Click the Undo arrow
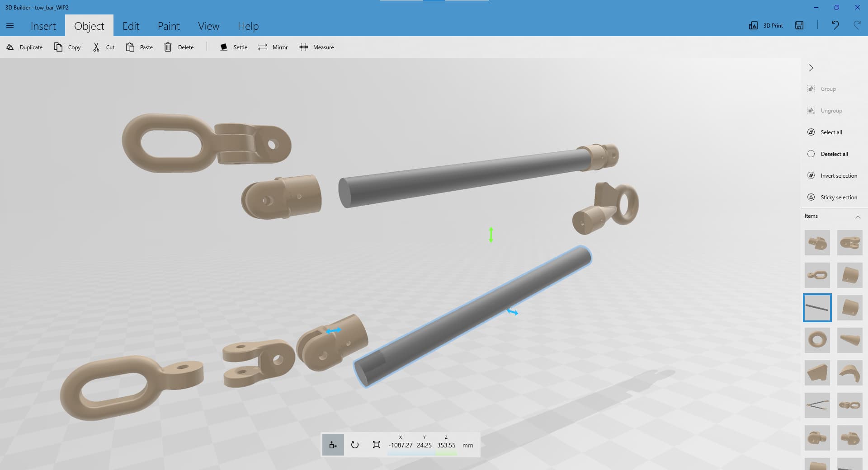 coord(835,25)
